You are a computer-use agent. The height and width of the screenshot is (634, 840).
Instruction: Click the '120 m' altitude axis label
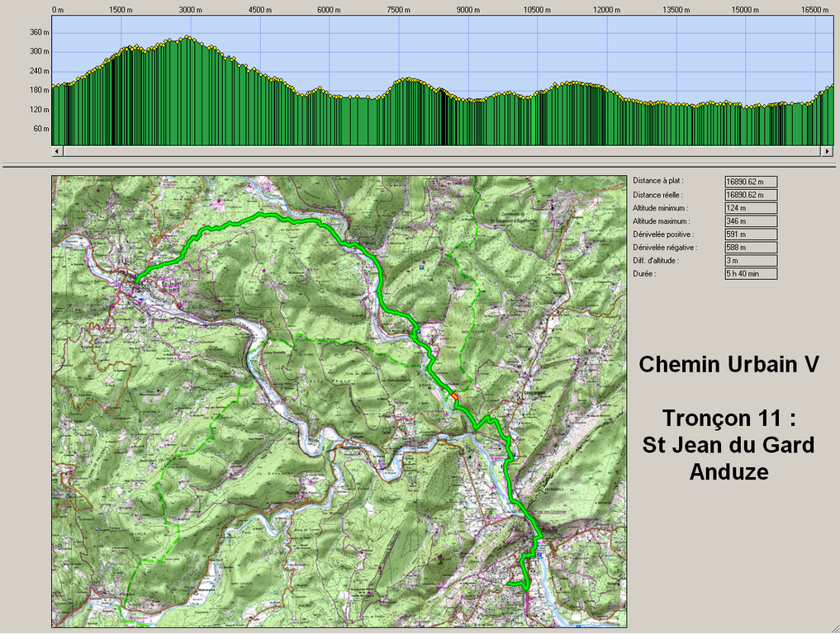point(39,109)
